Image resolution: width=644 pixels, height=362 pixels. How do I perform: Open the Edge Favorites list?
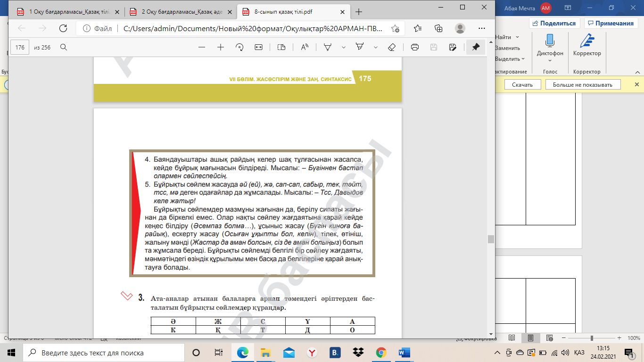point(418,28)
